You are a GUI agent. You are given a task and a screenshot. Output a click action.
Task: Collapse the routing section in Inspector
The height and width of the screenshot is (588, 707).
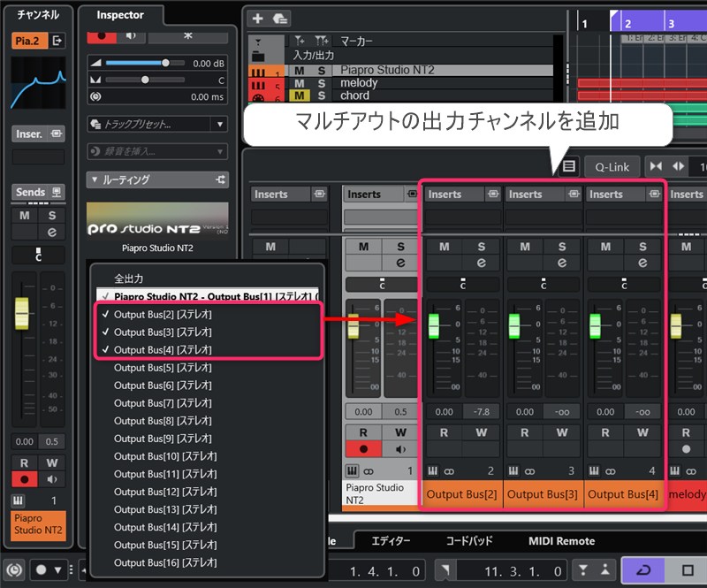coord(95,179)
